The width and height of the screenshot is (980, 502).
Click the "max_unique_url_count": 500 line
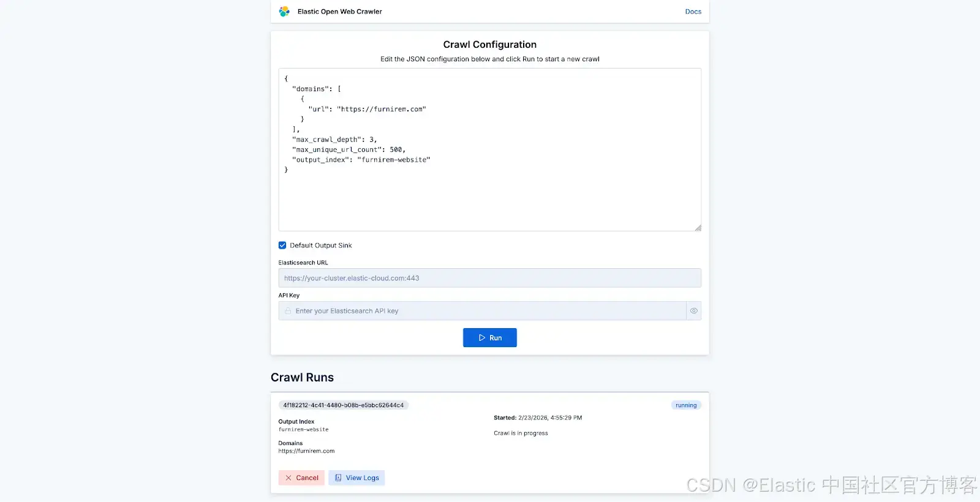(349, 149)
